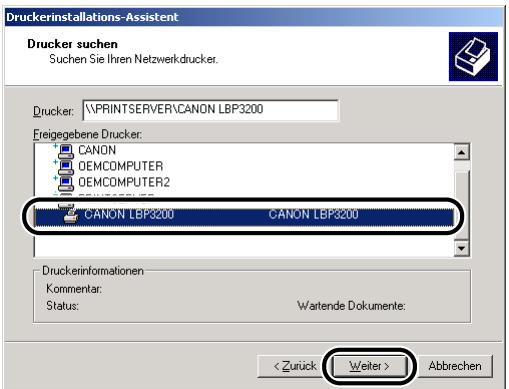This screenshot has height=389, width=509.
Task: Expand the CANON computer node
Action: pyautogui.click(x=55, y=146)
